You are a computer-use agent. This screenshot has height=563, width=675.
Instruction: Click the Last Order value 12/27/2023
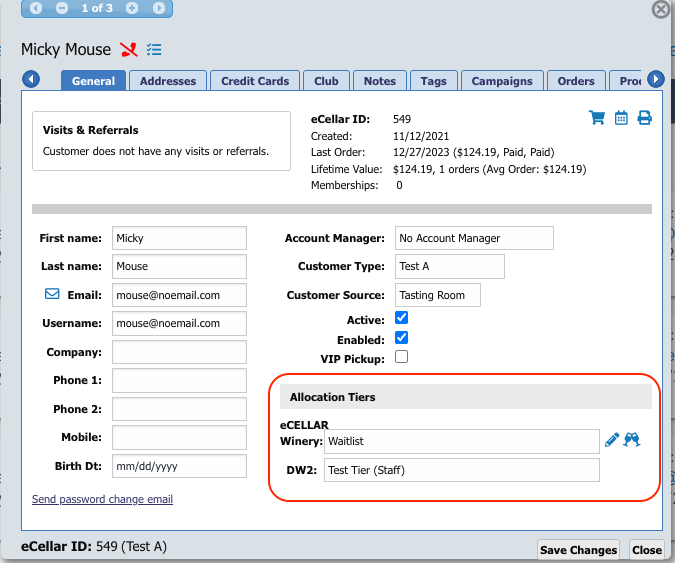(x=474, y=152)
